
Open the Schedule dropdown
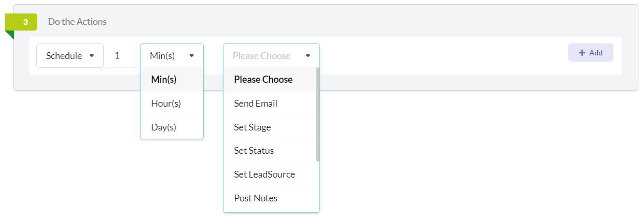[70, 55]
